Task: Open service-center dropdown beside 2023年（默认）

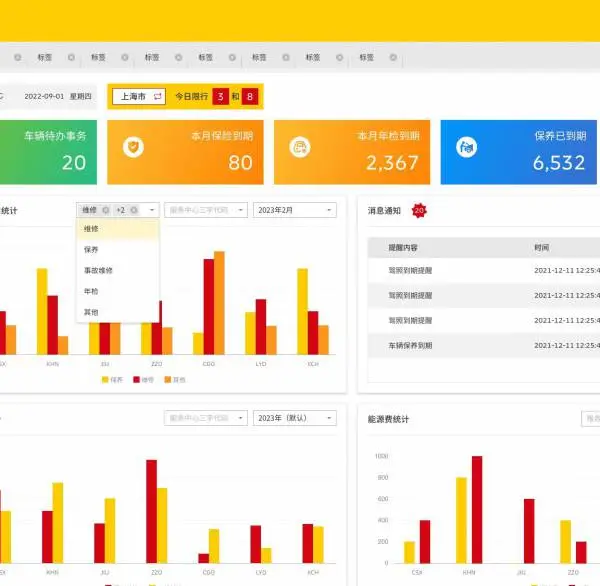Action: click(x=206, y=418)
